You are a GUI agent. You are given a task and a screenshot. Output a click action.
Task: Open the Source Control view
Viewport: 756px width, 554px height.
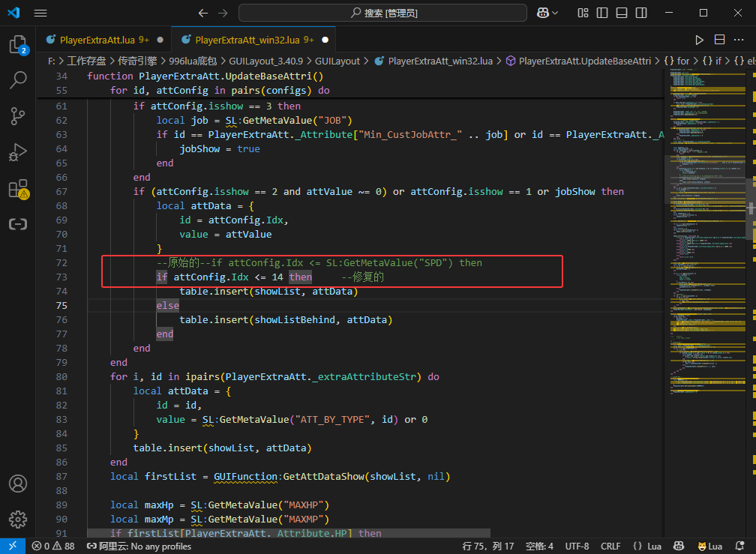point(18,116)
